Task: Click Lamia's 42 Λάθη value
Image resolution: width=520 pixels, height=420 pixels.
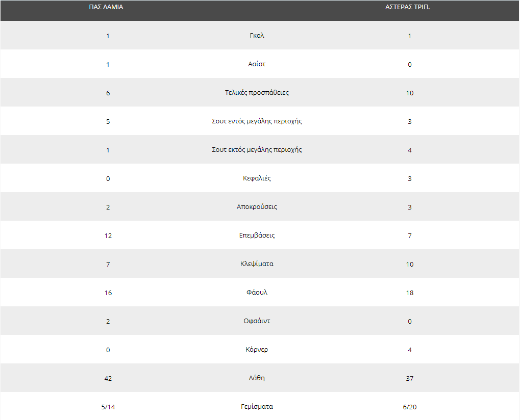Action: pyautogui.click(x=108, y=378)
